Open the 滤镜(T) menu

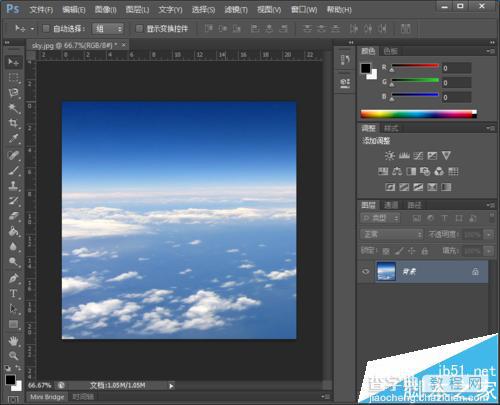tap(236, 10)
